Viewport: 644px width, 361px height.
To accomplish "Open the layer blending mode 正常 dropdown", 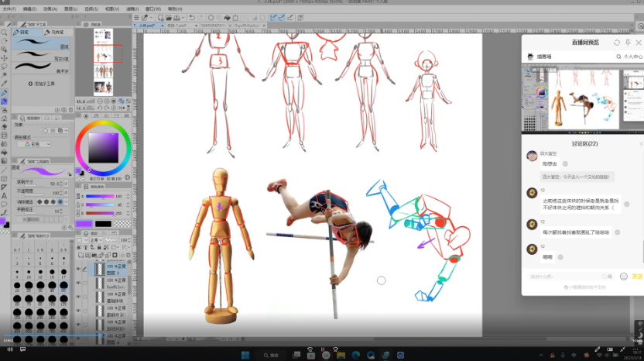I will click(x=96, y=239).
